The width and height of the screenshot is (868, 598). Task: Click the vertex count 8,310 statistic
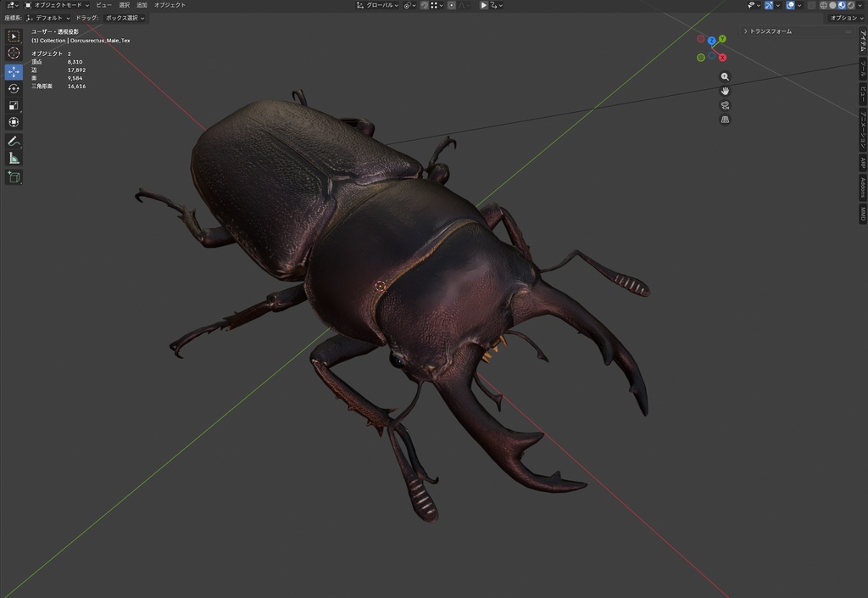pos(75,62)
